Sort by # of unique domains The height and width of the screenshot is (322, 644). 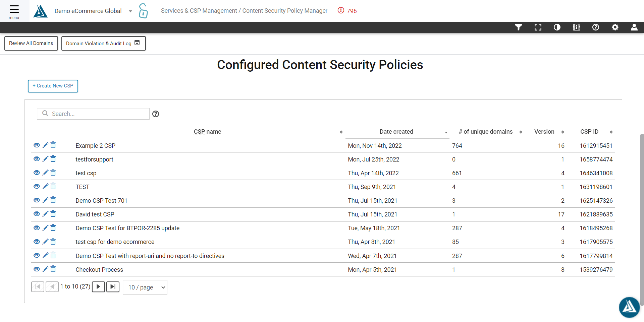(x=521, y=132)
